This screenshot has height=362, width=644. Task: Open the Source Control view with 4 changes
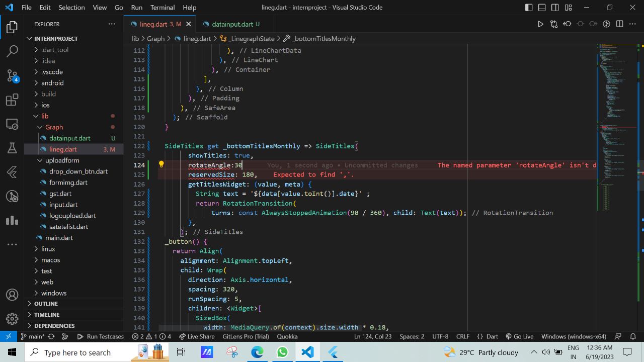pyautogui.click(x=12, y=75)
